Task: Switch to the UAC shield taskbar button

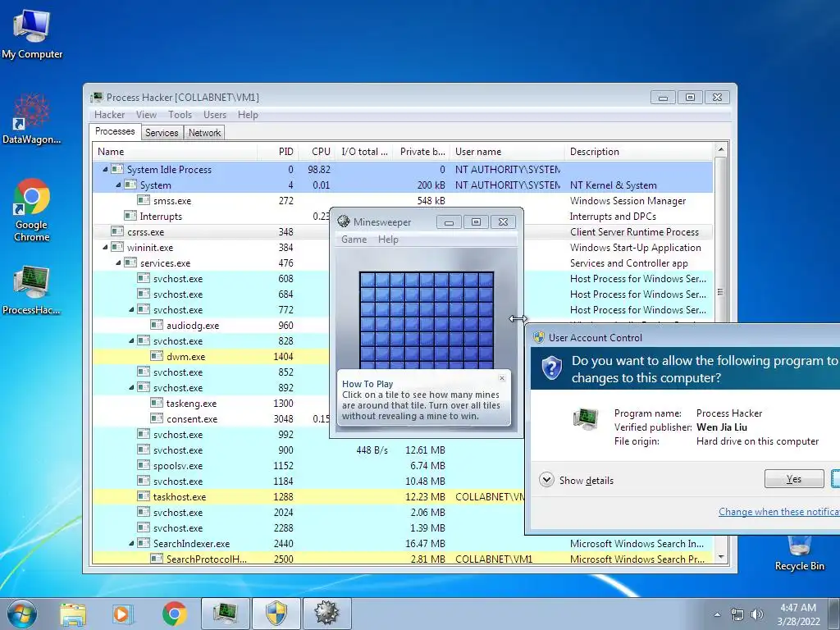Action: 276,614
